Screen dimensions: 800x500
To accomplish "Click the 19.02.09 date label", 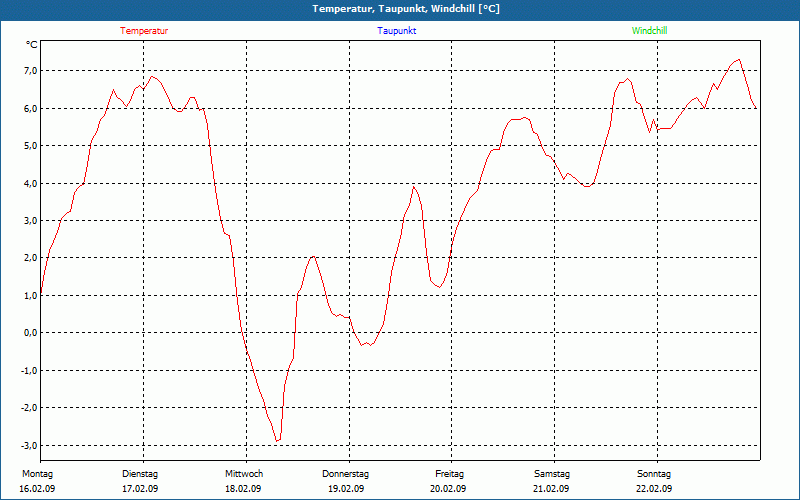I will pyautogui.click(x=346, y=489).
